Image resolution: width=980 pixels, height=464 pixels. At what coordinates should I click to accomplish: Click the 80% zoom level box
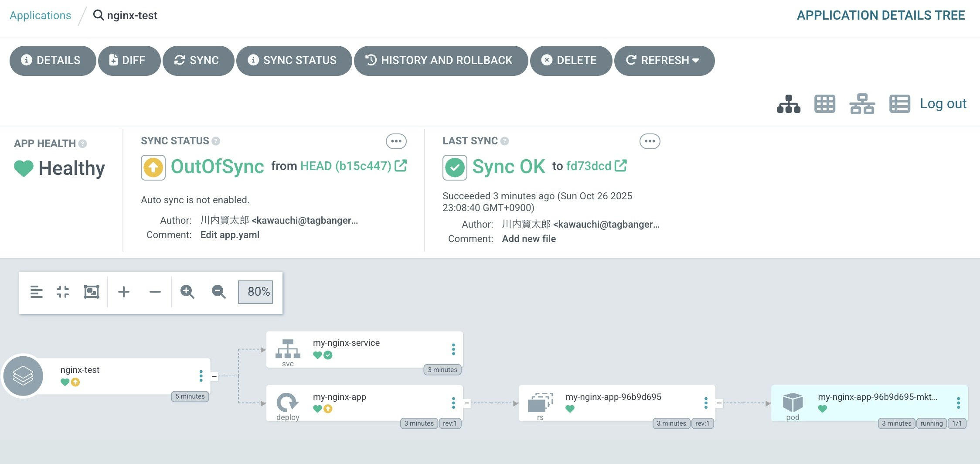(x=255, y=292)
